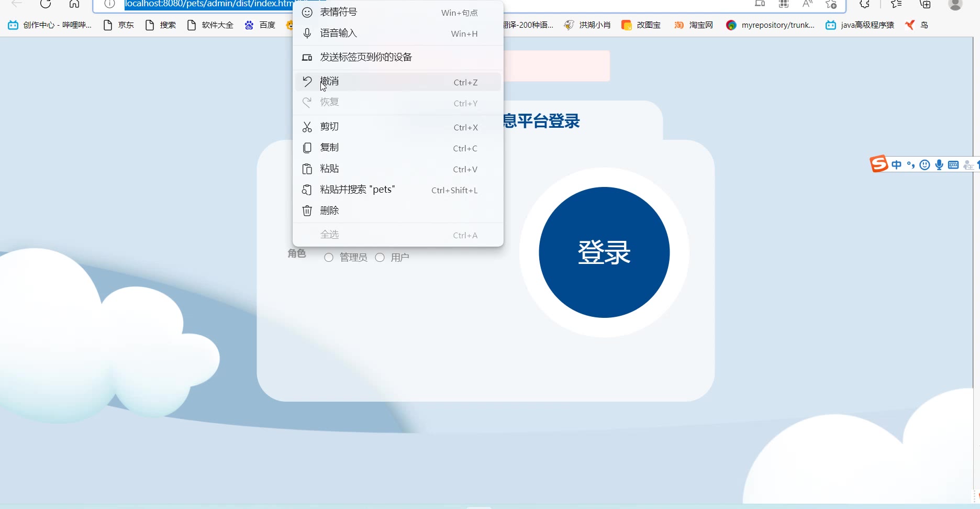Image resolution: width=980 pixels, height=509 pixels.
Task: Click the scissors icon for 剪切
Action: pos(307,127)
